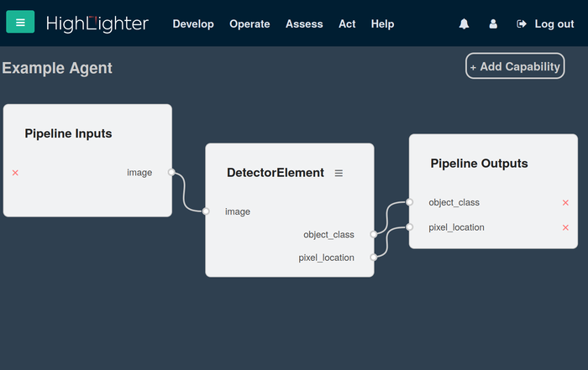Click the Log out link
Viewport: 588px width, 370px height.
point(546,24)
